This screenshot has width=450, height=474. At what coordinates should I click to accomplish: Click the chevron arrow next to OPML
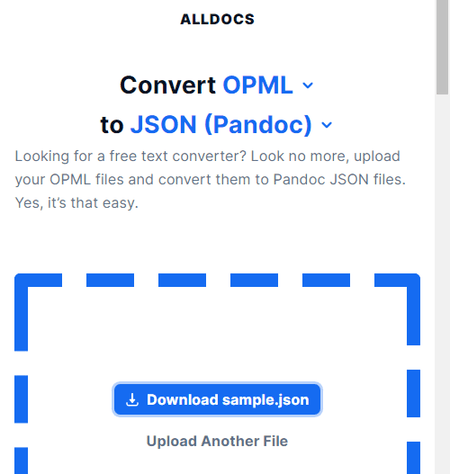tap(308, 86)
